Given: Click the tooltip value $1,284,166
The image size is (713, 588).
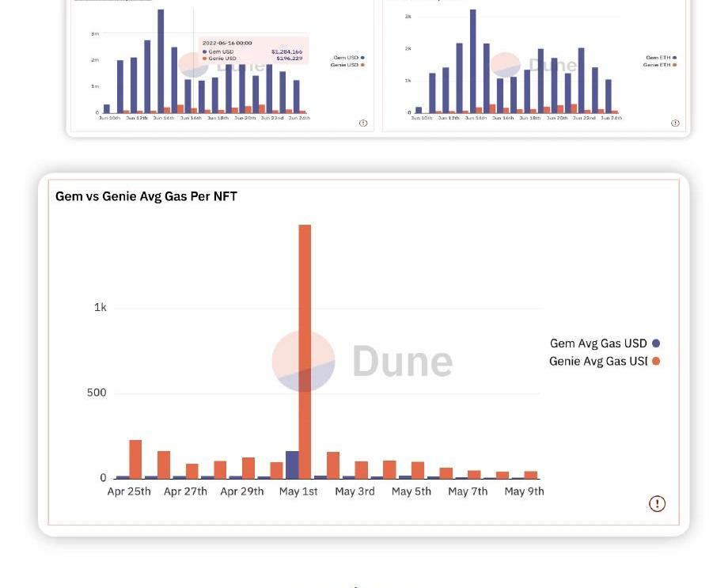Looking at the screenshot, I should click(287, 52).
